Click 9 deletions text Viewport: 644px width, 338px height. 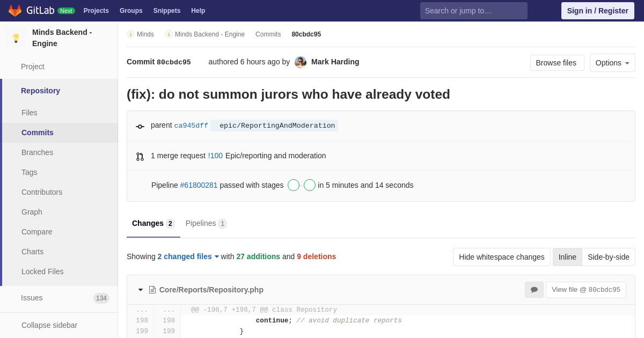pos(316,256)
